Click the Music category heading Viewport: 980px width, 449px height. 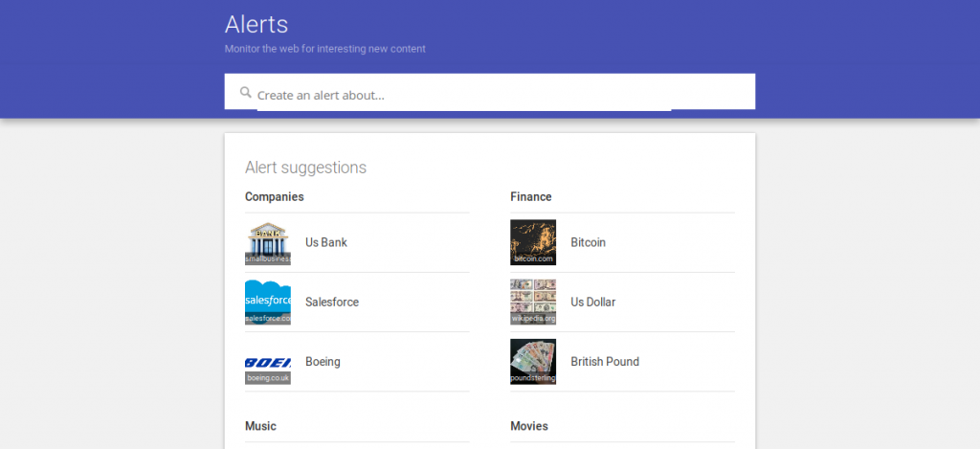260,426
